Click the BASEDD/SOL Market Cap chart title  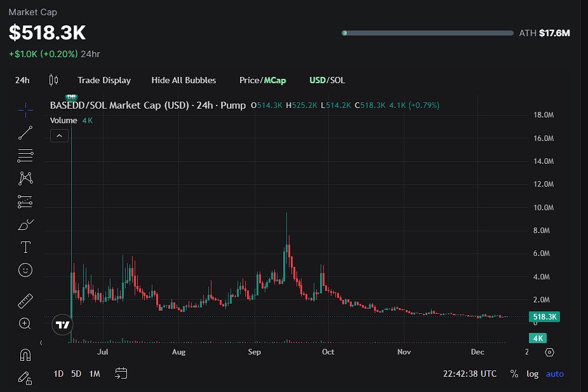(x=148, y=105)
